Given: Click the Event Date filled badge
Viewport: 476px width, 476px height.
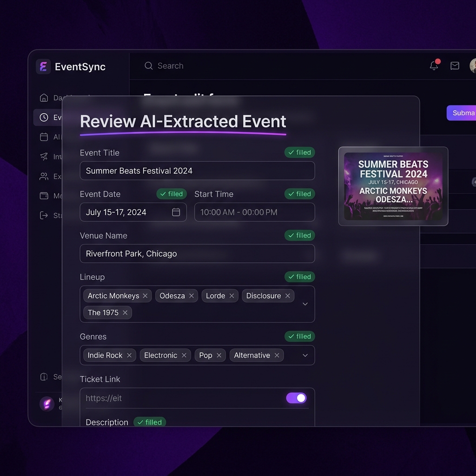Looking at the screenshot, I should [x=172, y=194].
